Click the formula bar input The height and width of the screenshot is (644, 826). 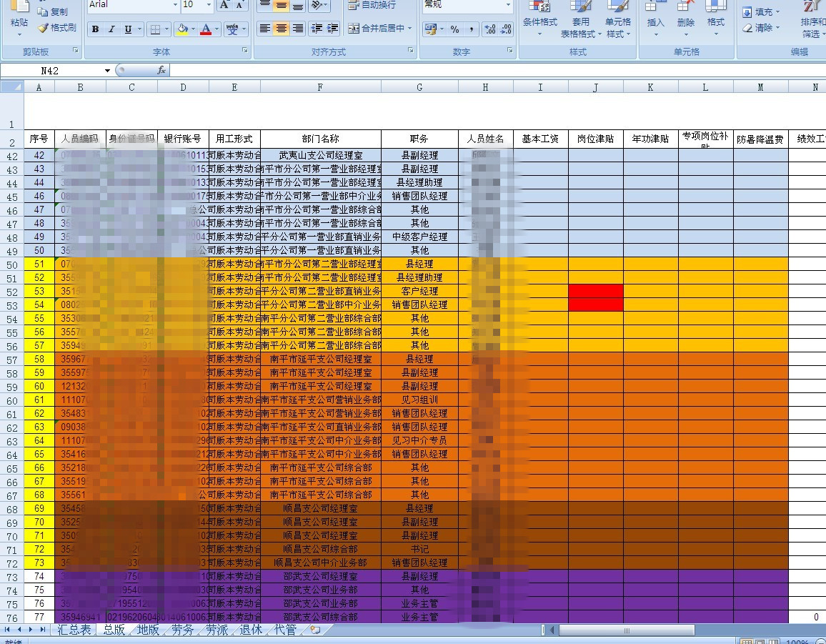(x=497, y=71)
